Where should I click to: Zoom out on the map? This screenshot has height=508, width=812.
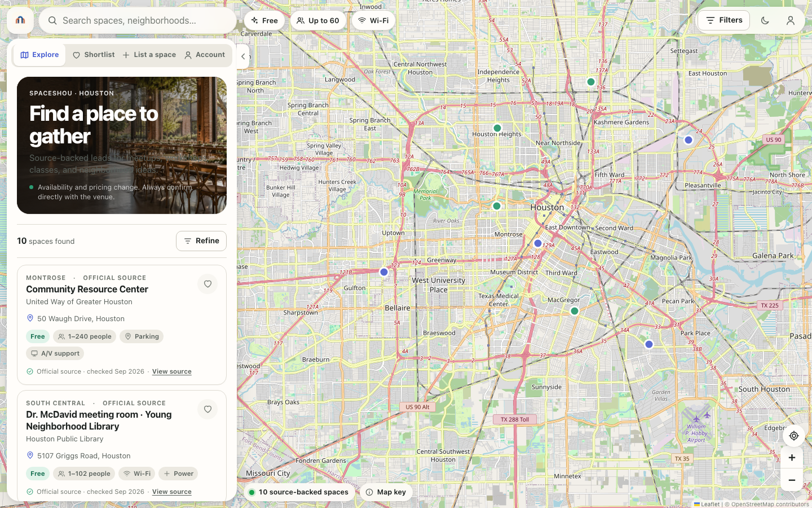click(x=792, y=480)
